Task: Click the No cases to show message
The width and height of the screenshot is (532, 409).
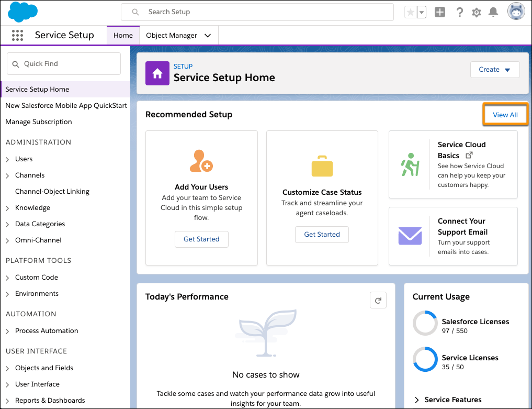Action: 266,374
